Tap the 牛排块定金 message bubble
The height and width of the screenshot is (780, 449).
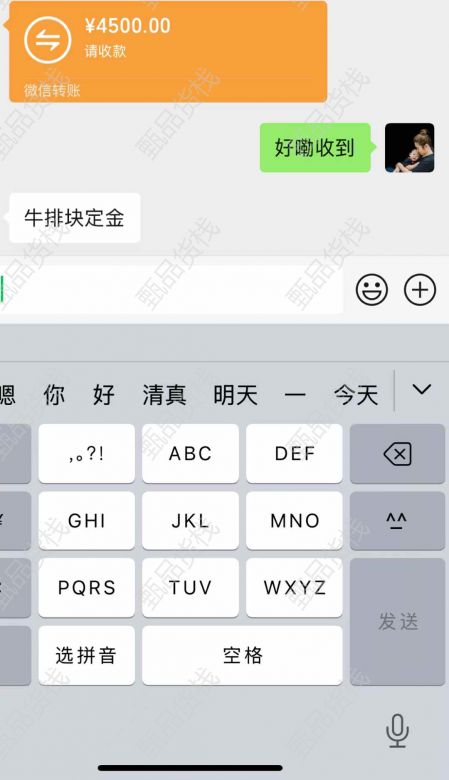tap(75, 218)
